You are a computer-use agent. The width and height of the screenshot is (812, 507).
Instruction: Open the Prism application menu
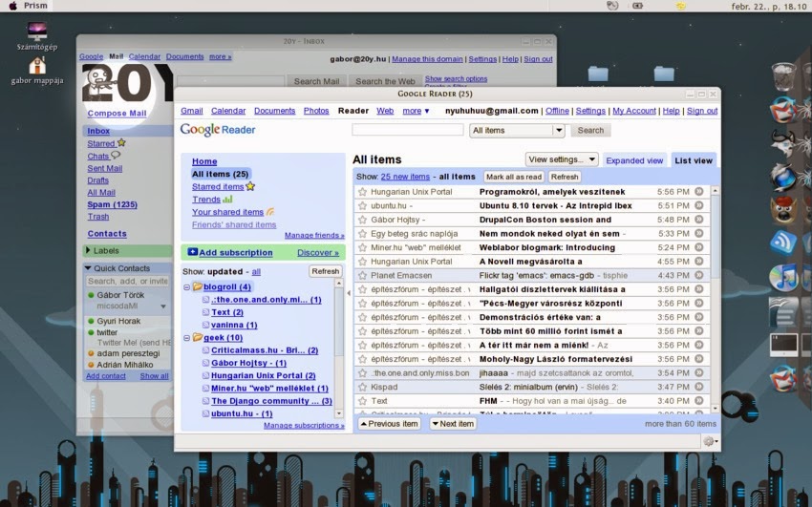[35, 6]
